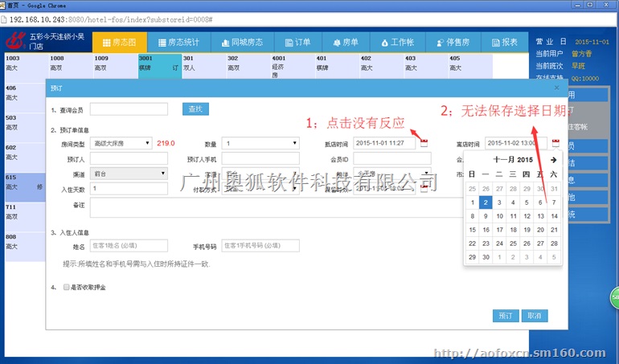
Task: Click the 备注 text area
Action: (277, 207)
